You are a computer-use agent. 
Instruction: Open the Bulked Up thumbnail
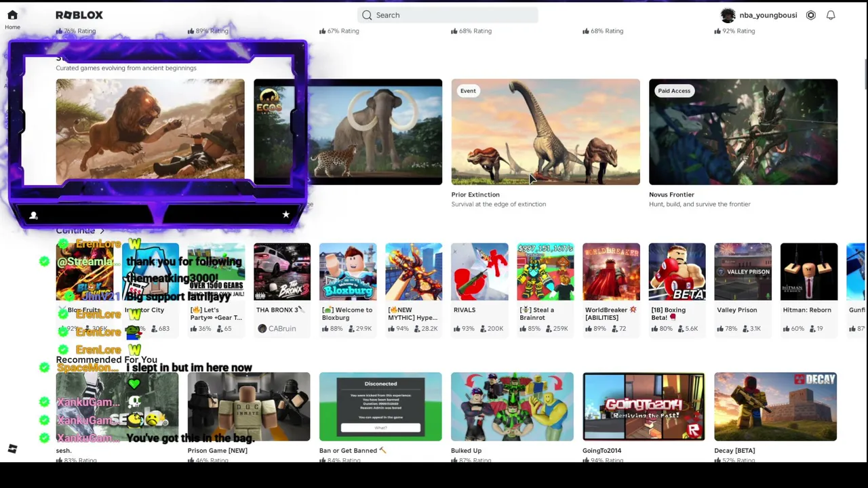pos(512,407)
